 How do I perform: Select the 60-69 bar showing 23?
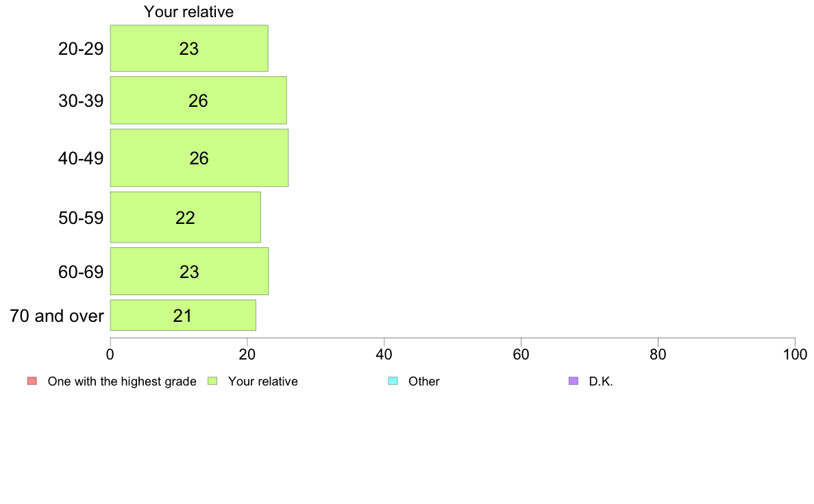click(x=189, y=271)
